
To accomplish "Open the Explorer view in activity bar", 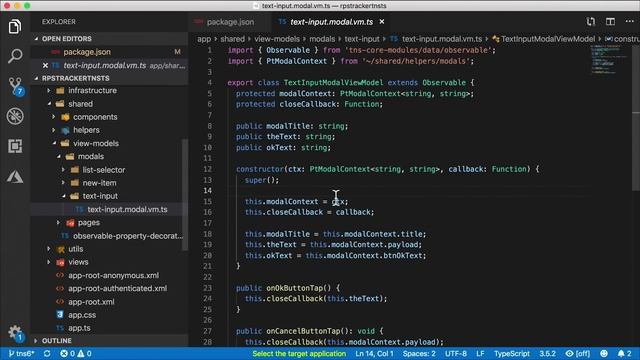I will 15,27.
